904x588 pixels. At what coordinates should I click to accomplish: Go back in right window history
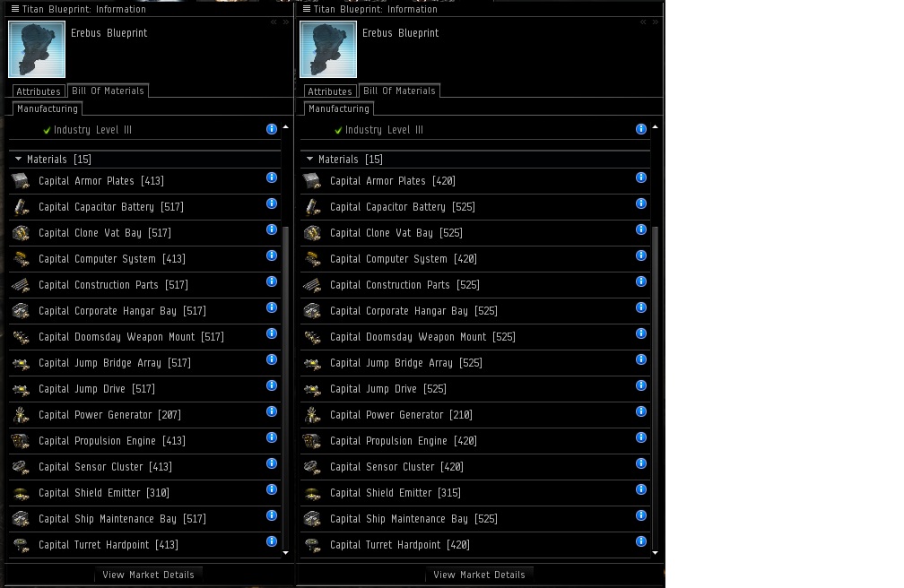(x=643, y=22)
